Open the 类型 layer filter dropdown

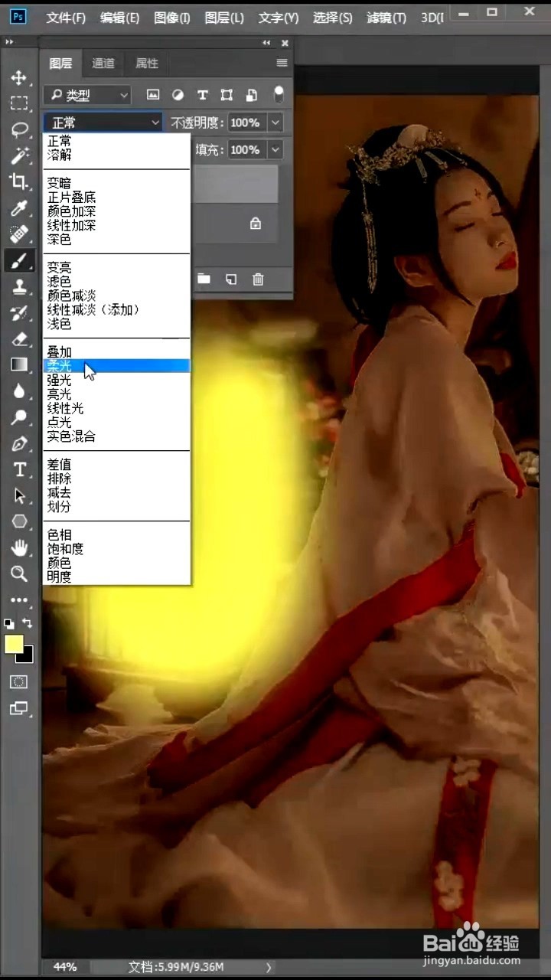pyautogui.click(x=88, y=95)
